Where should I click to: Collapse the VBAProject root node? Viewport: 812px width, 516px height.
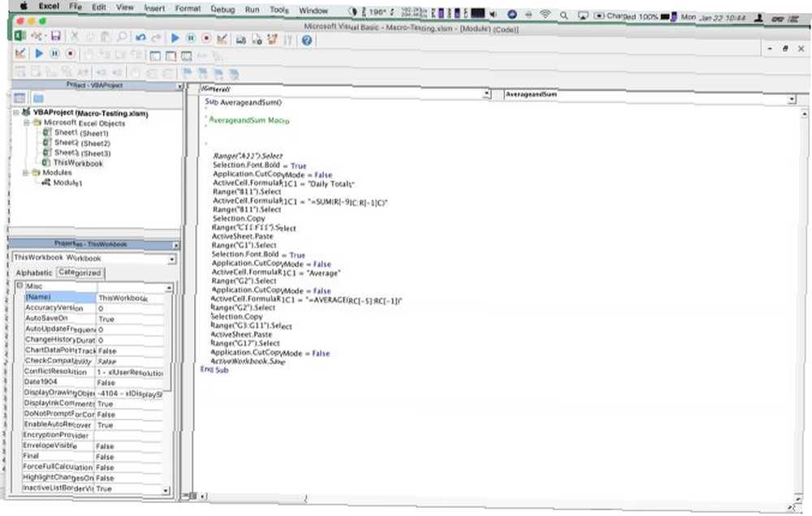point(15,112)
